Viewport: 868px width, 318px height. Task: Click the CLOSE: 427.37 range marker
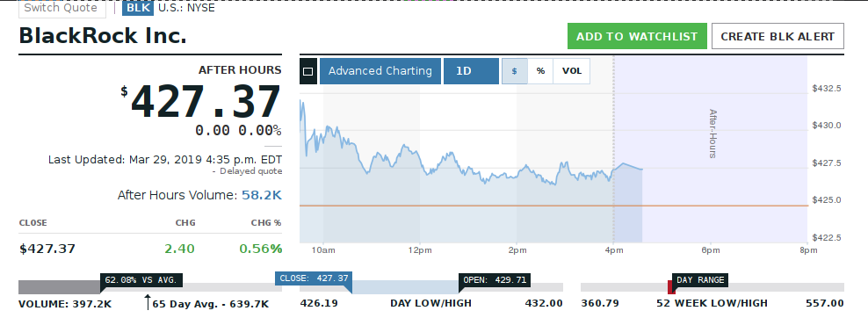[x=314, y=278]
